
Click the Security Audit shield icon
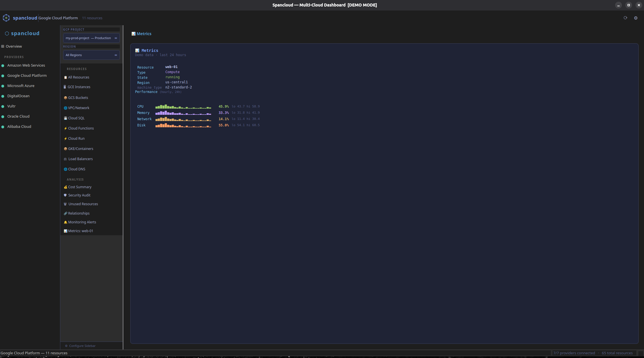65,195
